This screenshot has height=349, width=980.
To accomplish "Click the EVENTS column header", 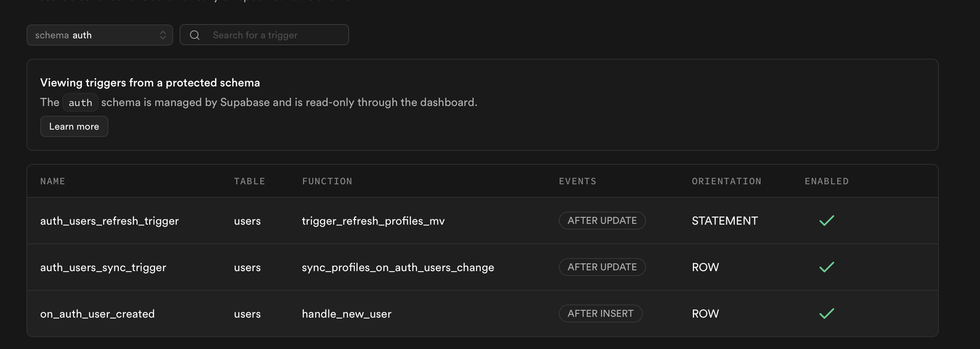I will [577, 181].
